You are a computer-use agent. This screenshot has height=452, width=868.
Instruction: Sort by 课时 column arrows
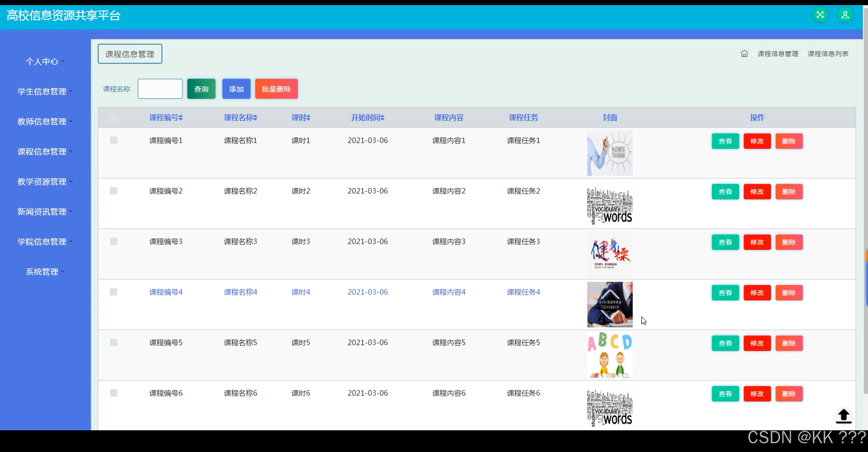tap(308, 118)
